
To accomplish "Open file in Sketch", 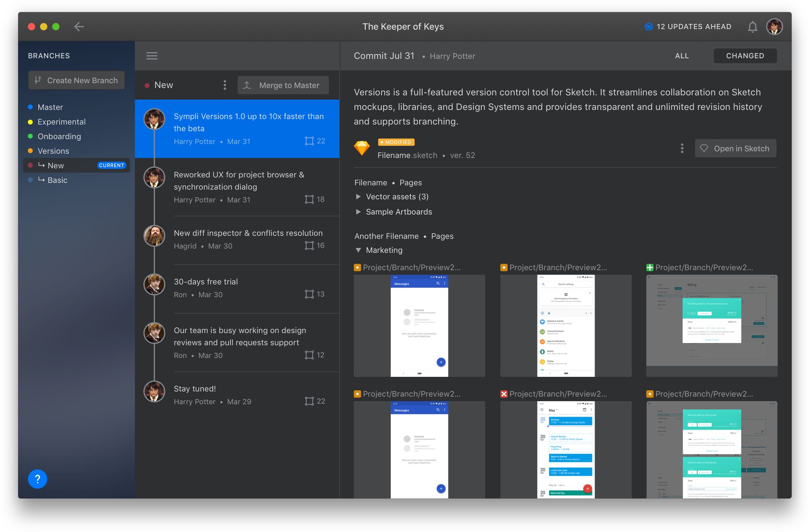I will [x=735, y=148].
